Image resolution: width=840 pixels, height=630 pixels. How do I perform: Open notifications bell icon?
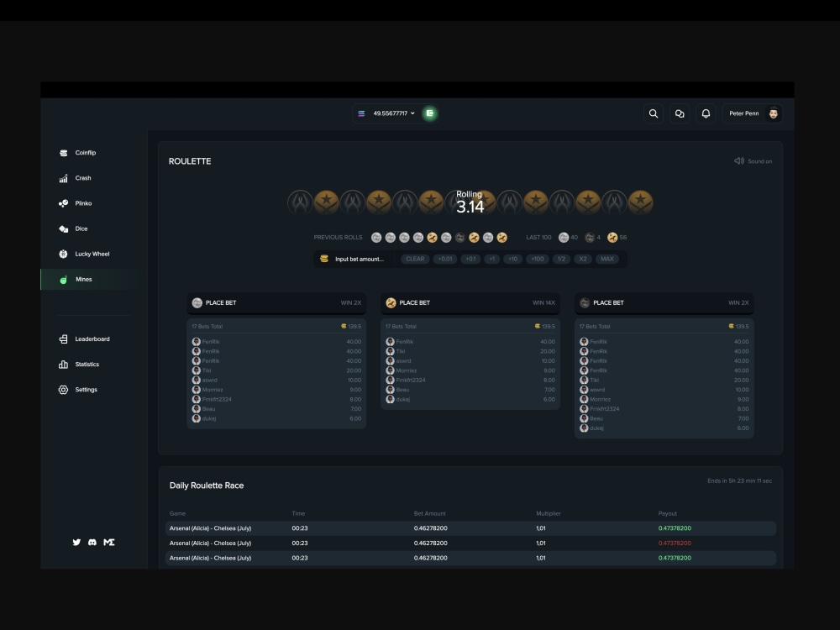(706, 113)
